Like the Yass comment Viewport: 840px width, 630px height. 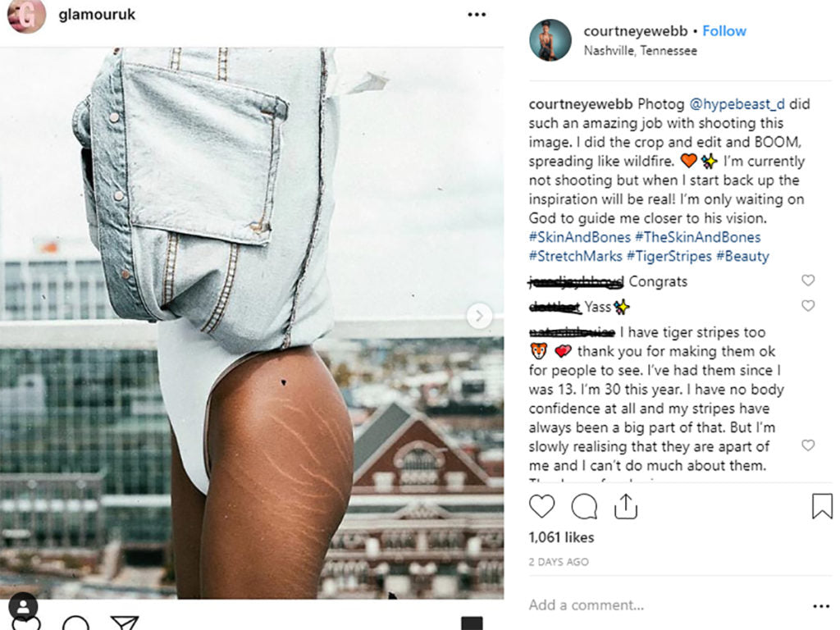[x=808, y=306]
